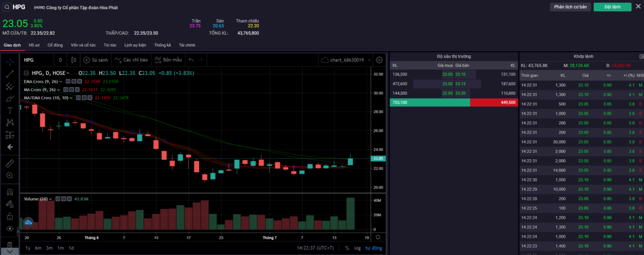The image size is (644, 255).
Task: Select the long position prediction tool
Action: 10,135
